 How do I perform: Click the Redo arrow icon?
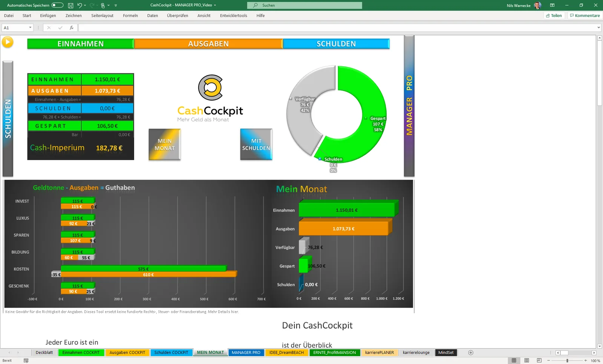(x=92, y=5)
